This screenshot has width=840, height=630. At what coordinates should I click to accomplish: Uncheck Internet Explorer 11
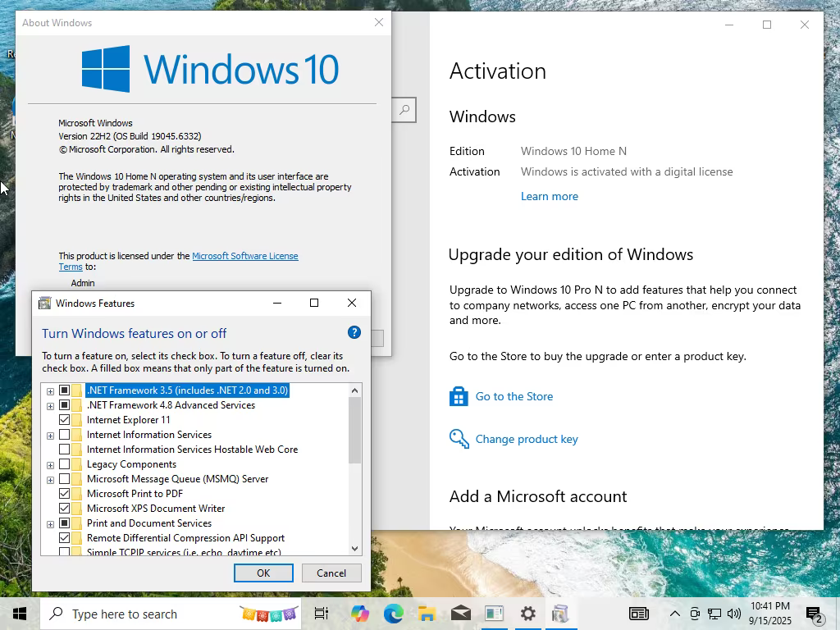(64, 419)
